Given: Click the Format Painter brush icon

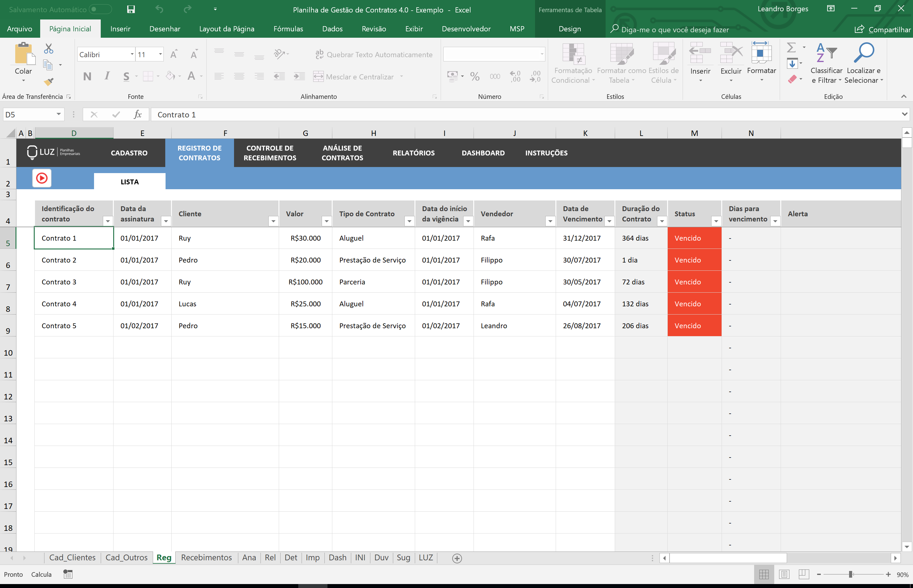Looking at the screenshot, I should tap(48, 81).
